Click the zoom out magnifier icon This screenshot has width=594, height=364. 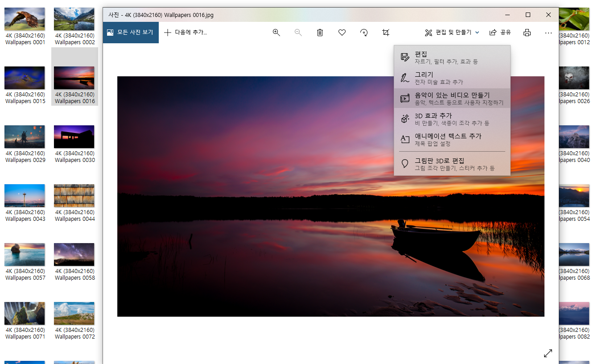pos(298,33)
